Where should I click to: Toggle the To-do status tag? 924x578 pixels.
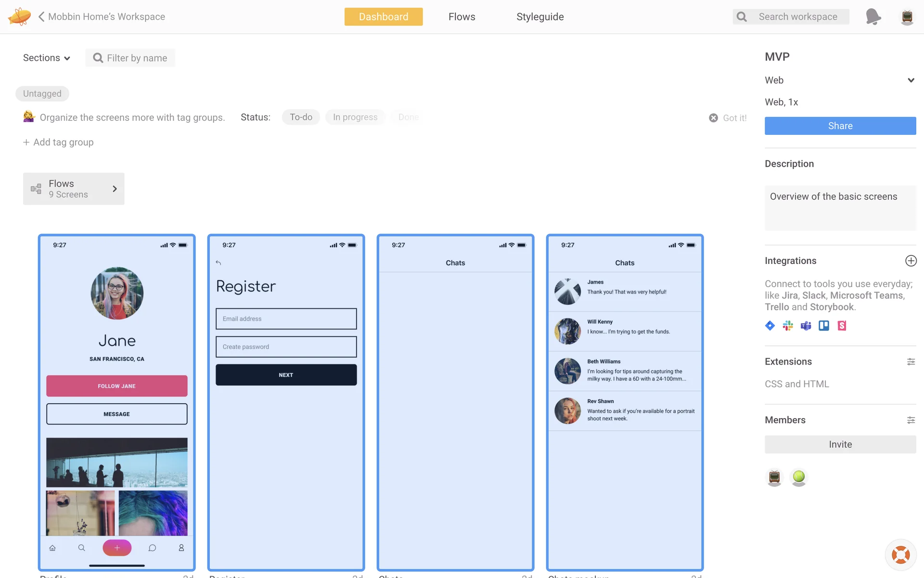[301, 117]
